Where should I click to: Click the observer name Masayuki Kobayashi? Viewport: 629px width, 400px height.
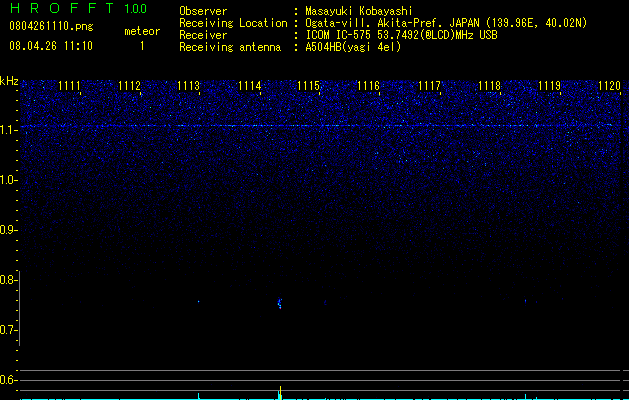(x=359, y=11)
